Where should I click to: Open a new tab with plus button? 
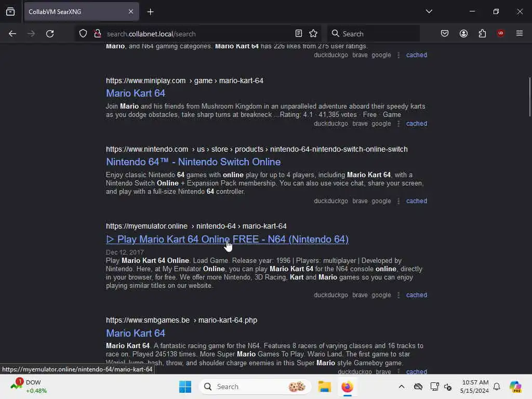tap(150, 12)
